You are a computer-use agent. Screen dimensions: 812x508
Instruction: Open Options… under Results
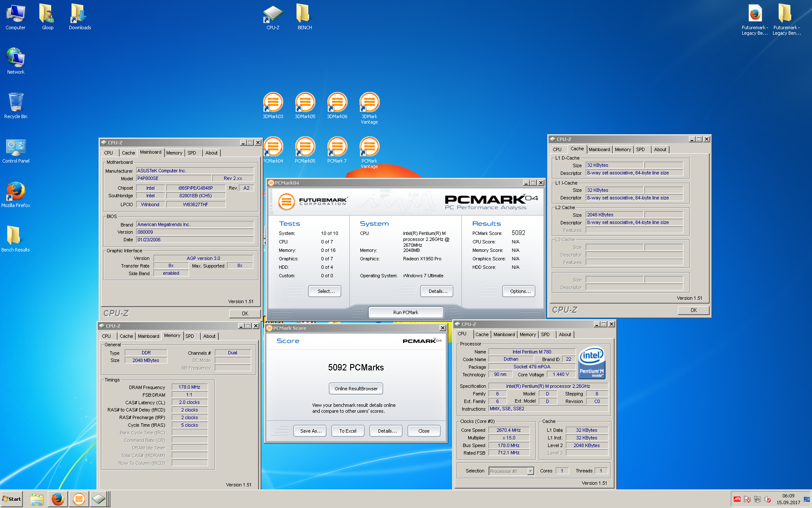coord(519,291)
